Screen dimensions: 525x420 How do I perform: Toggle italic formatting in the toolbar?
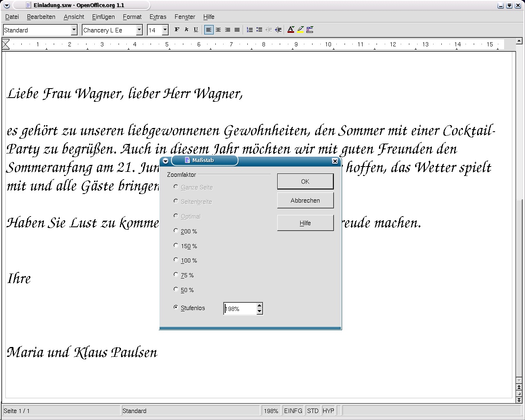coord(186,30)
